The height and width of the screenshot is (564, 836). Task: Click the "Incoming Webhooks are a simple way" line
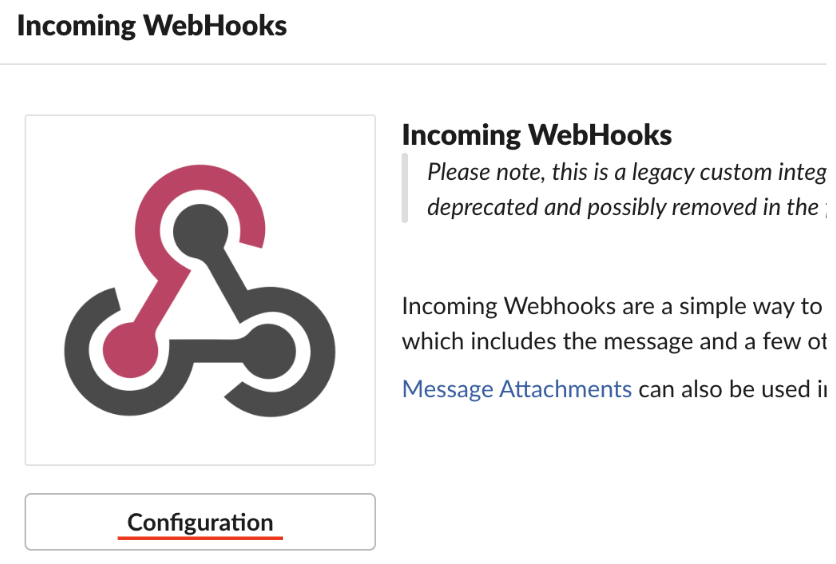click(612, 305)
